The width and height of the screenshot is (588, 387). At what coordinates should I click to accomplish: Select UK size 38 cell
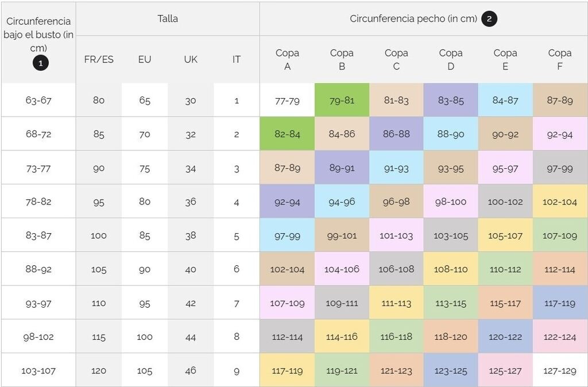click(x=191, y=236)
